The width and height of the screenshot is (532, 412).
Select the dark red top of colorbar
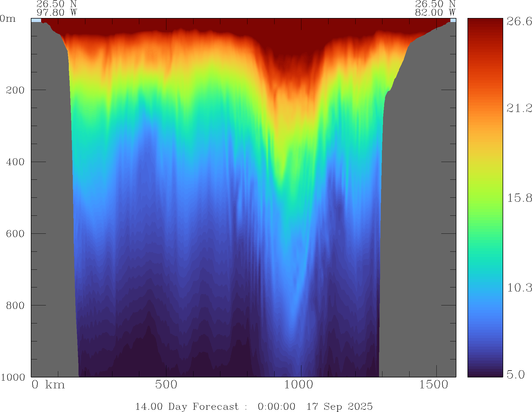tap(485, 23)
